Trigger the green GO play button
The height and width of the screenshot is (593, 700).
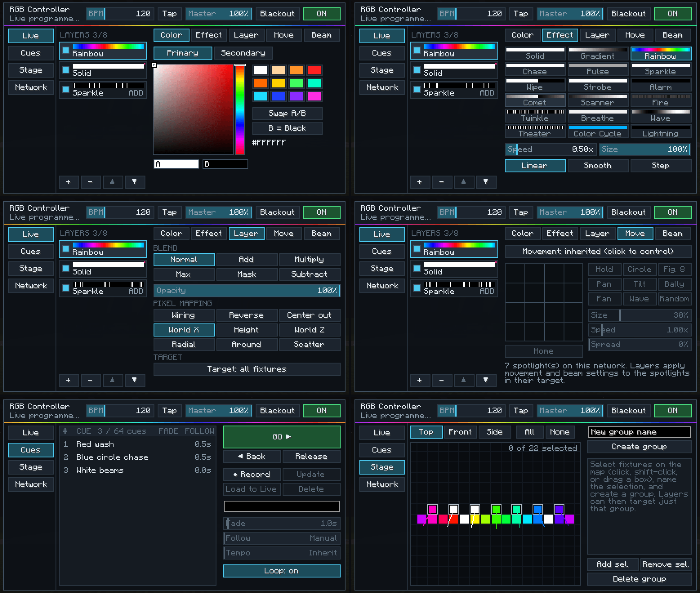(x=281, y=437)
